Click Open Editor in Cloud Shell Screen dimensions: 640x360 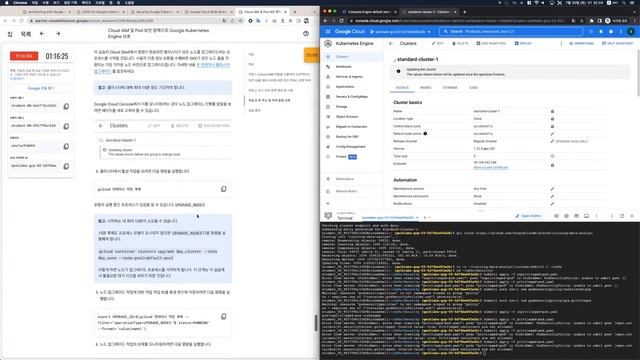(x=529, y=216)
